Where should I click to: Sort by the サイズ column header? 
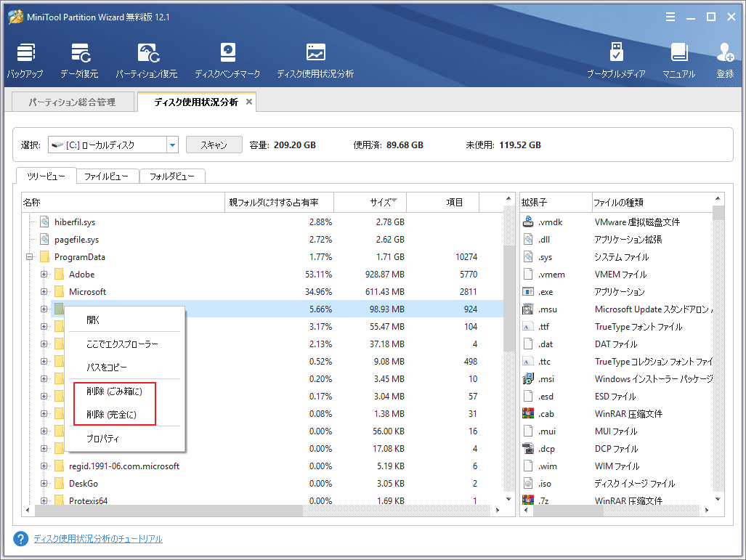(x=370, y=202)
